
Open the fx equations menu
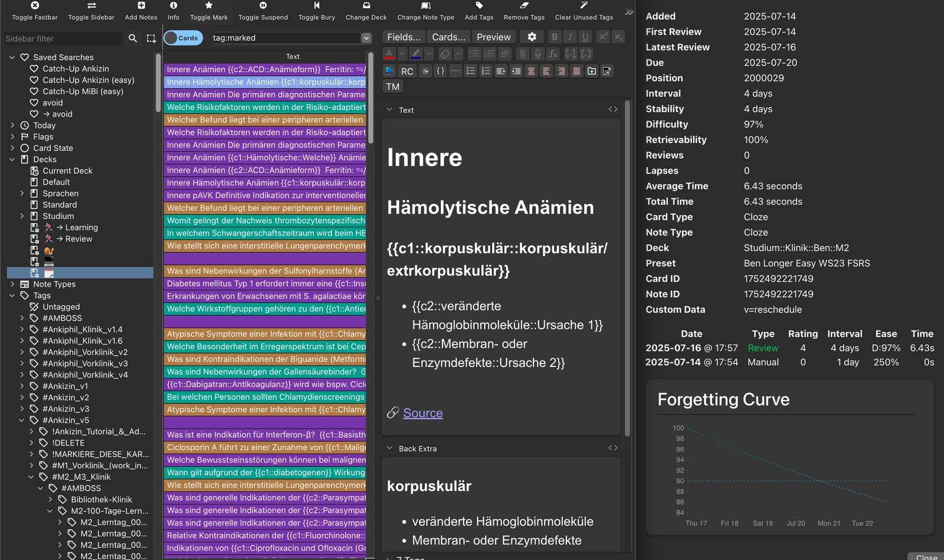coord(553,54)
